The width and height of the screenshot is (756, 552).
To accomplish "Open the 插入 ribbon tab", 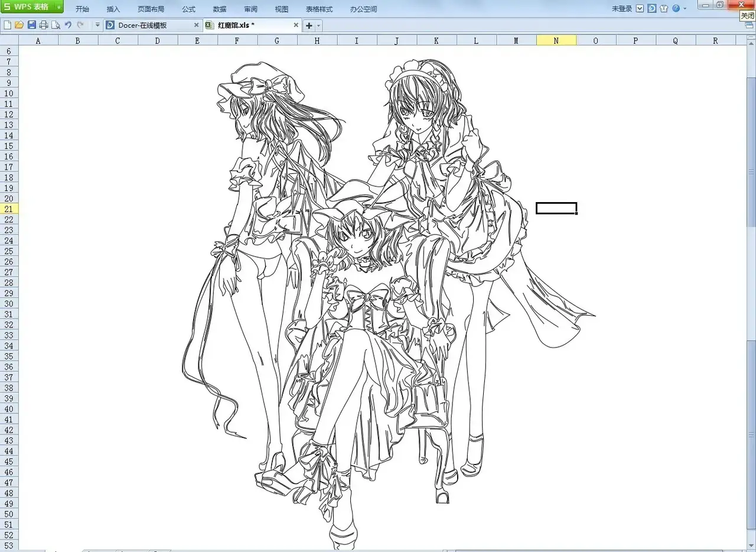I will [x=113, y=9].
